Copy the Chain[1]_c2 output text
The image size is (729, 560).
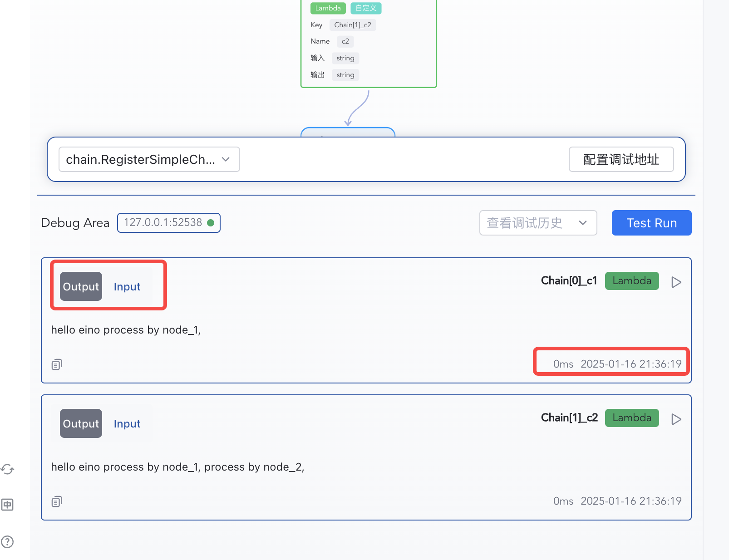(57, 501)
